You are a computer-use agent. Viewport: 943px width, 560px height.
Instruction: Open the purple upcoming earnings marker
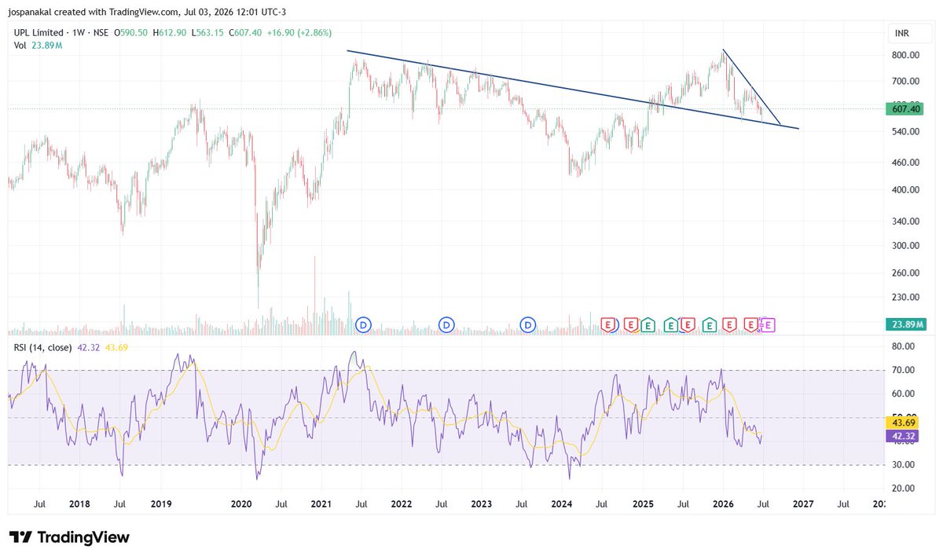coord(768,324)
